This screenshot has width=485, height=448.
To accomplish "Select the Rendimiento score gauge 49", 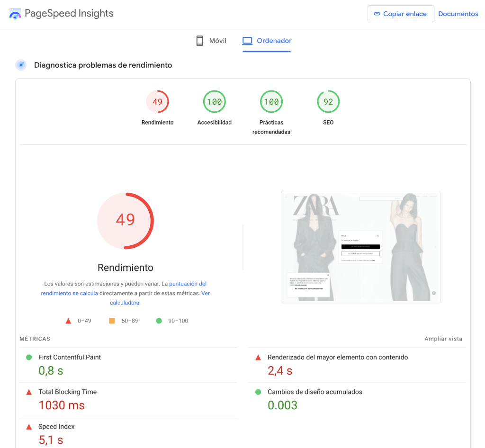I will [157, 102].
